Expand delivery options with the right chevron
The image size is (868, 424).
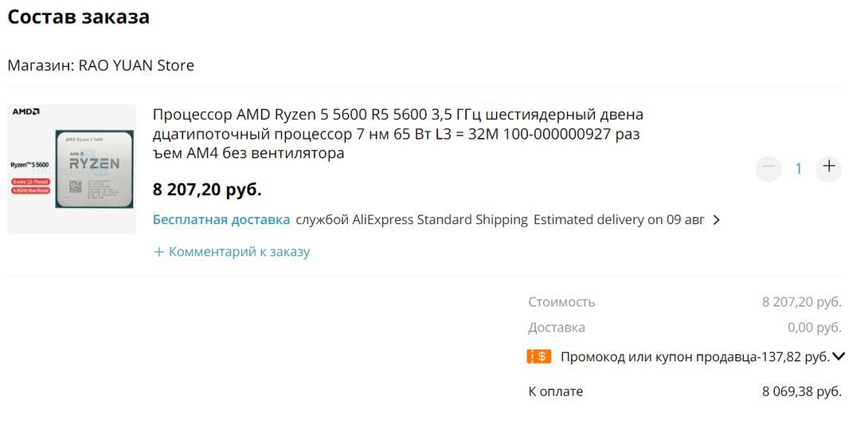click(x=716, y=220)
